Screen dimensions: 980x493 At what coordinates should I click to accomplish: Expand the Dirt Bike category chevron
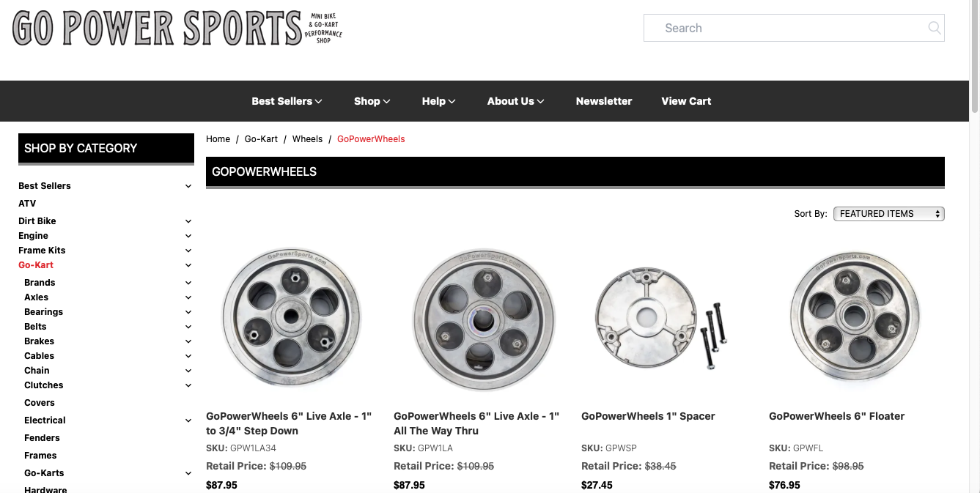pyautogui.click(x=188, y=221)
